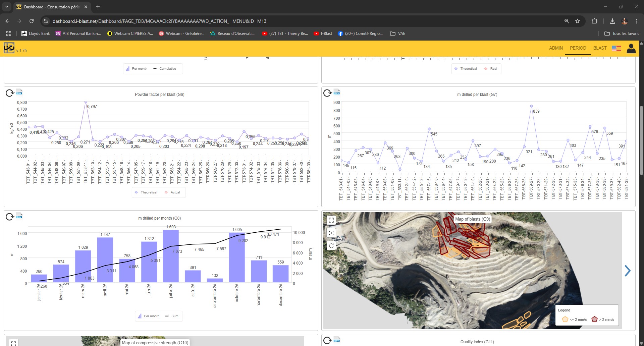
Task: Click the browser back button
Action: tap(7, 21)
